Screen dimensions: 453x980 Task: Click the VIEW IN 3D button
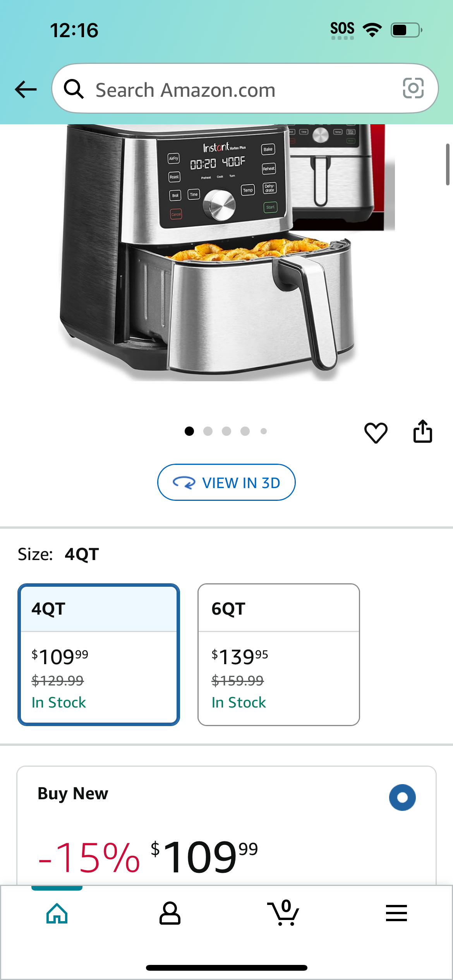(x=226, y=482)
